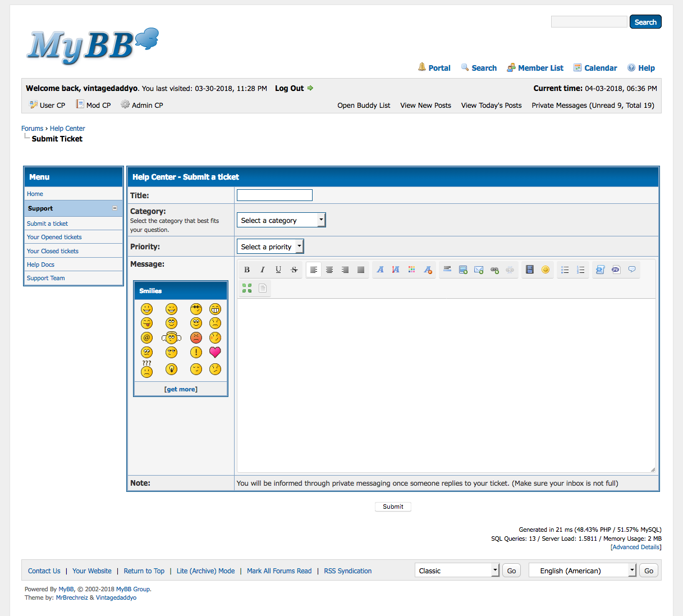Insert the angry red smiley

click(x=196, y=337)
